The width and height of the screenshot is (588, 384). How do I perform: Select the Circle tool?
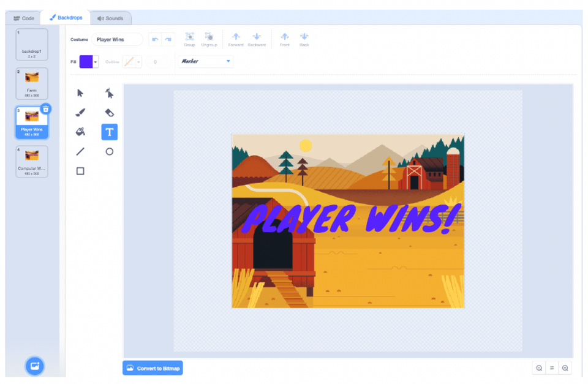pyautogui.click(x=110, y=151)
